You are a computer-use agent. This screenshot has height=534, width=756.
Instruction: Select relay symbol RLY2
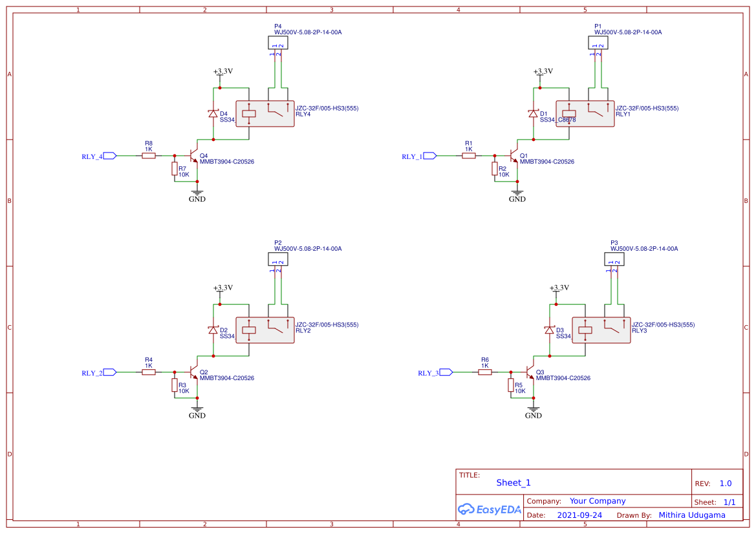(x=265, y=328)
